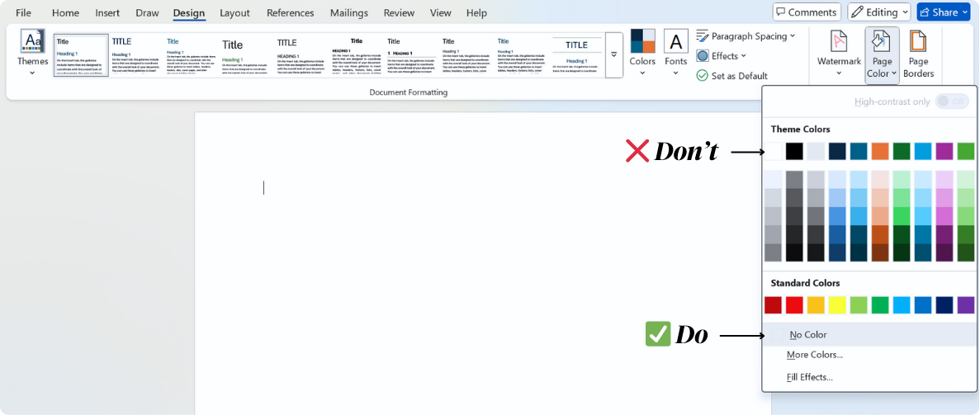The image size is (980, 415).
Task: Click the Colors palette icon
Action: click(x=642, y=42)
